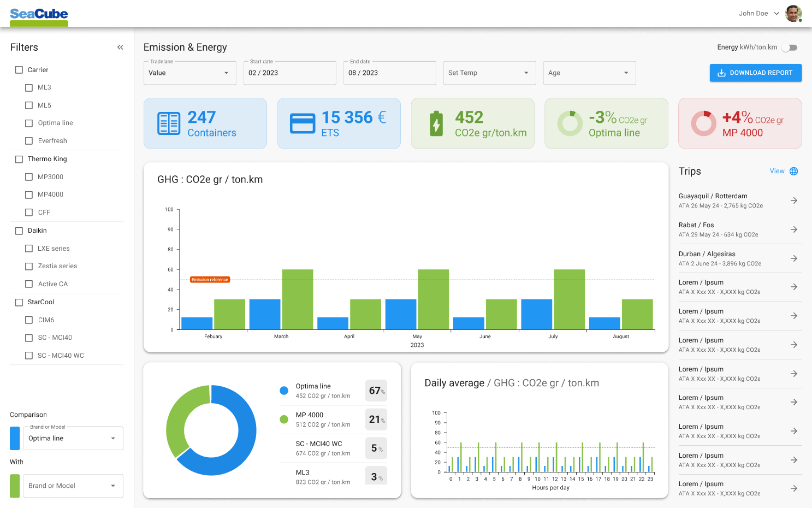Check the CIM6 filter checkbox
Viewport: 812px width, 508px height.
point(29,320)
